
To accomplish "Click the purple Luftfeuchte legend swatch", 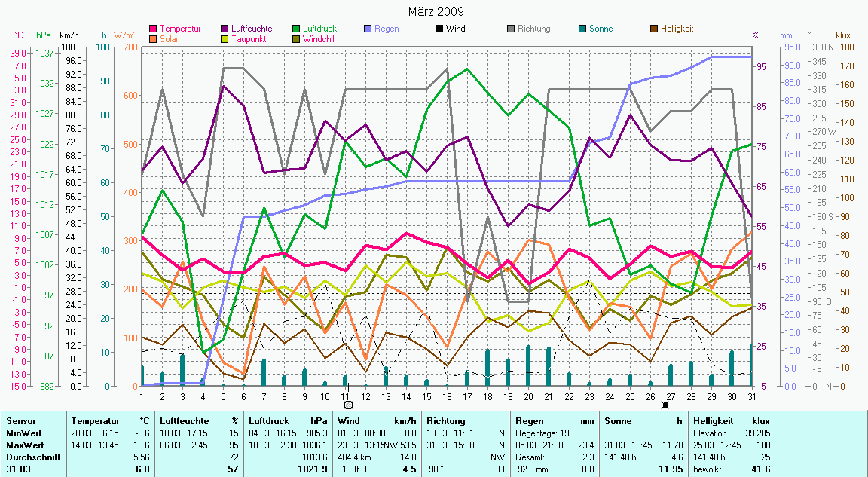I will 226,29.
